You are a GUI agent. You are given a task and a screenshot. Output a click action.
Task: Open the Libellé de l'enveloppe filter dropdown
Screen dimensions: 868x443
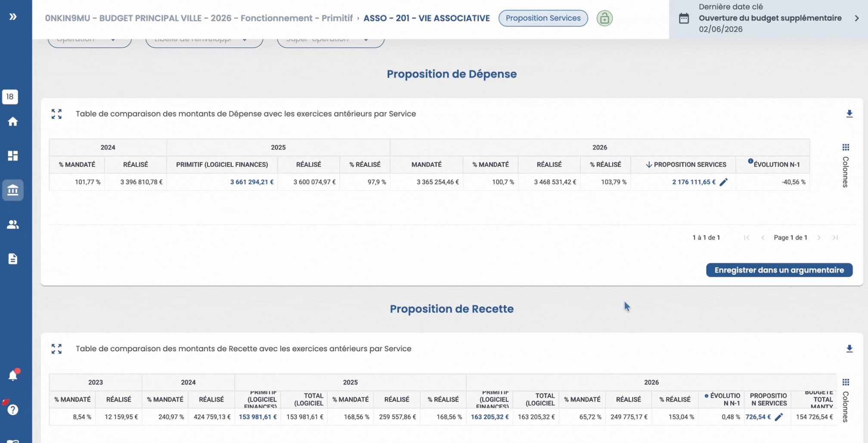tap(204, 41)
